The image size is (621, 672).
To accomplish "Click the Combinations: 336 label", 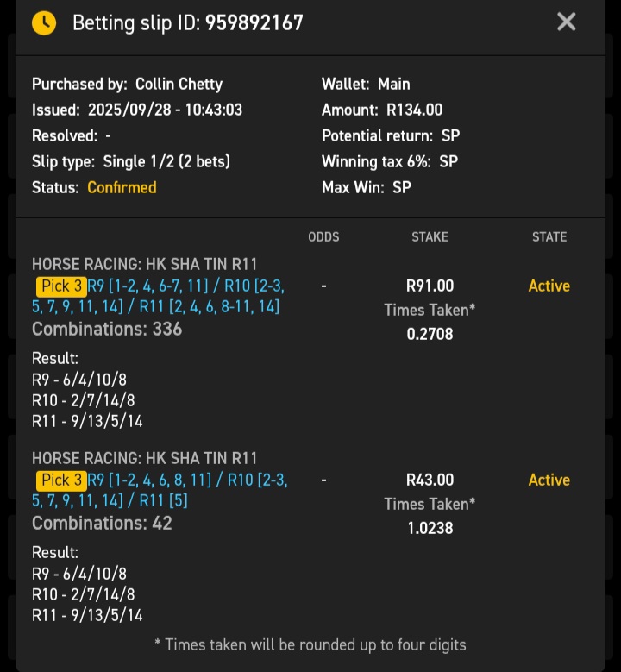I will 107,329.
